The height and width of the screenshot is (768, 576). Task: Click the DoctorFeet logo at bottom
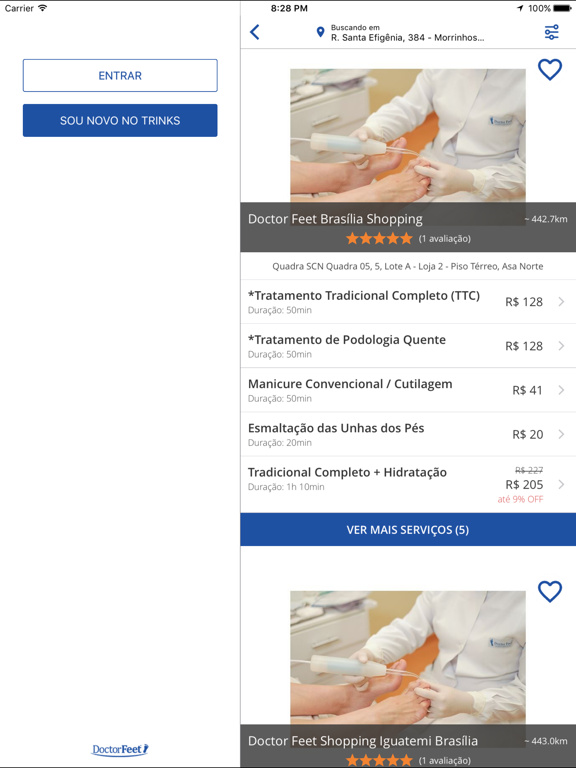click(120, 749)
